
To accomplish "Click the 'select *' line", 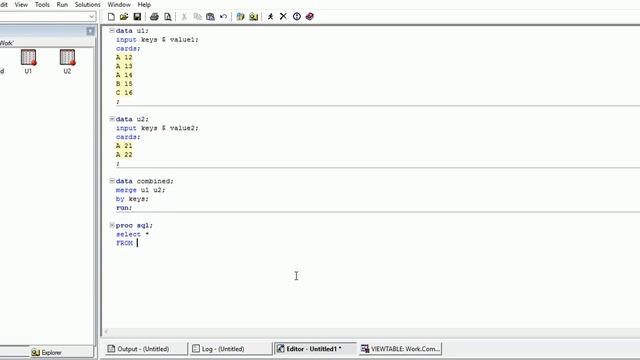I will point(132,234).
